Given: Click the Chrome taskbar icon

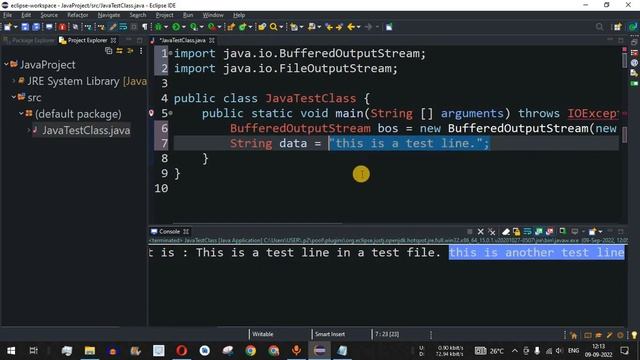Looking at the screenshot, I should pyautogui.click(x=251, y=350).
